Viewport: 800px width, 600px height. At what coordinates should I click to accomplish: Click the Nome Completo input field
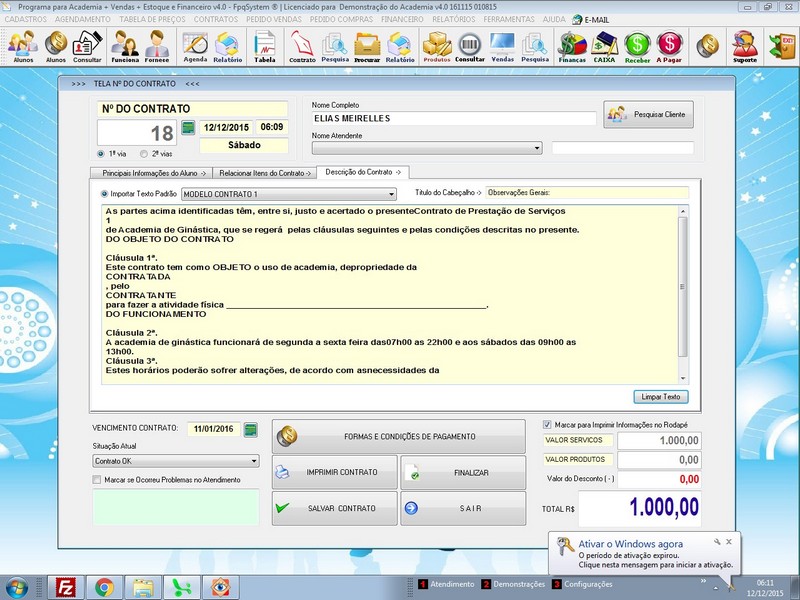pos(454,118)
